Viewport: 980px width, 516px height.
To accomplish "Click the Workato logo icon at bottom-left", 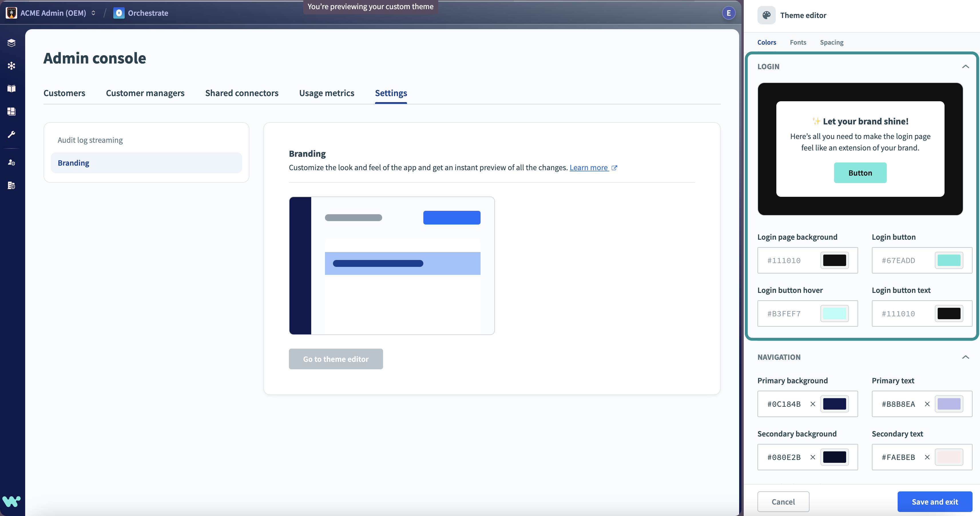I will coord(12,501).
